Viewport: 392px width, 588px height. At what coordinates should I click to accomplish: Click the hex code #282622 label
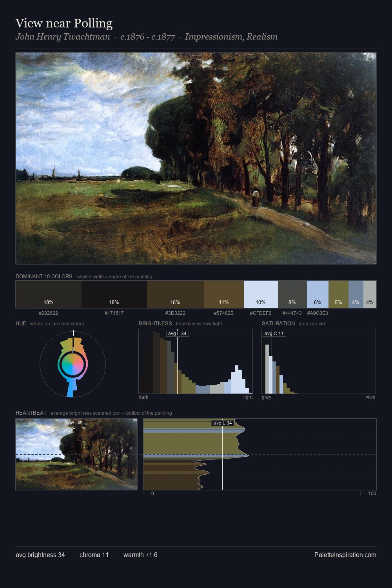(x=49, y=313)
